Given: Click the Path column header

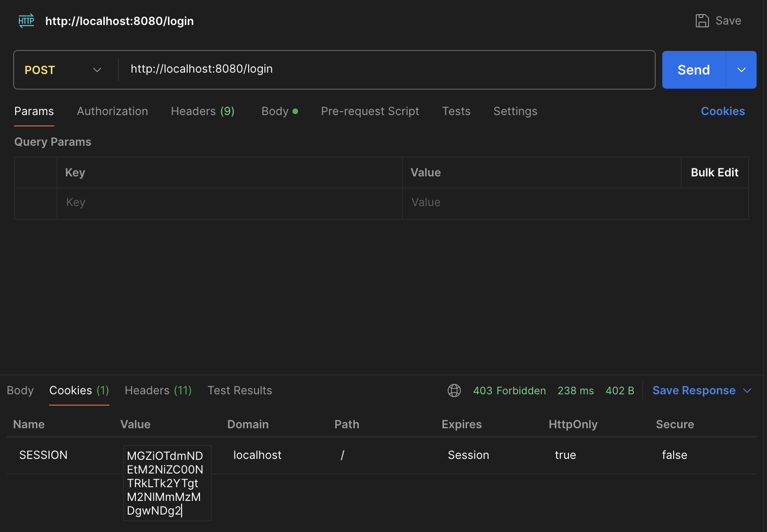Looking at the screenshot, I should point(347,424).
